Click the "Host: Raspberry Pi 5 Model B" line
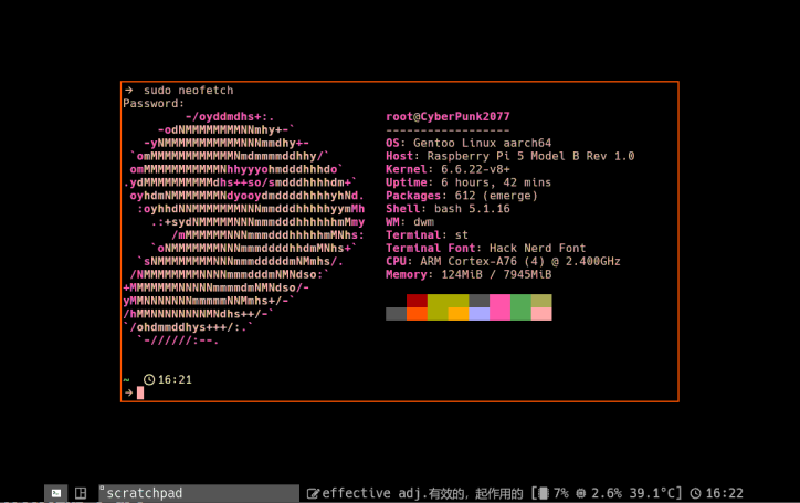This screenshot has width=800, height=503. (510, 156)
